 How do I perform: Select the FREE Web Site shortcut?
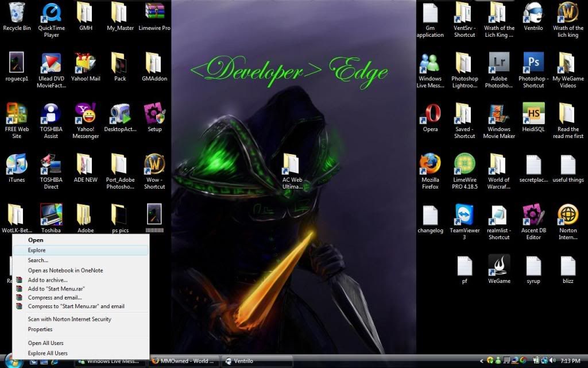[17, 113]
